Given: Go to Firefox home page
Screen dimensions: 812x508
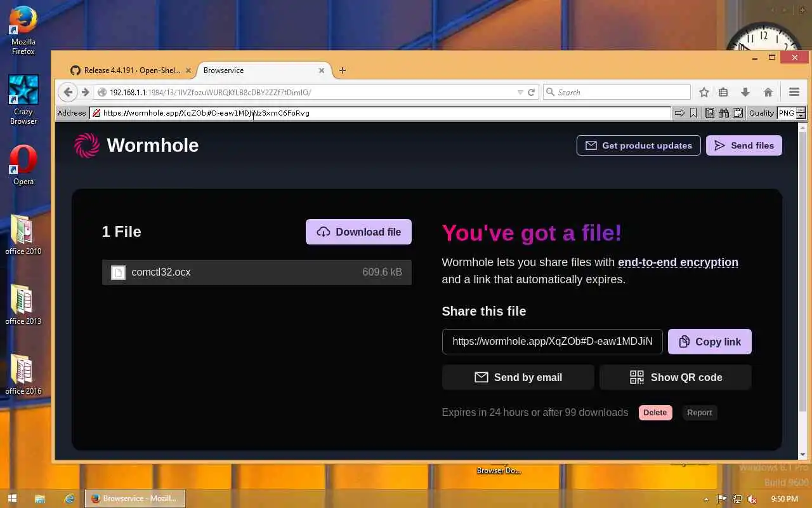Looking at the screenshot, I should coord(768,92).
